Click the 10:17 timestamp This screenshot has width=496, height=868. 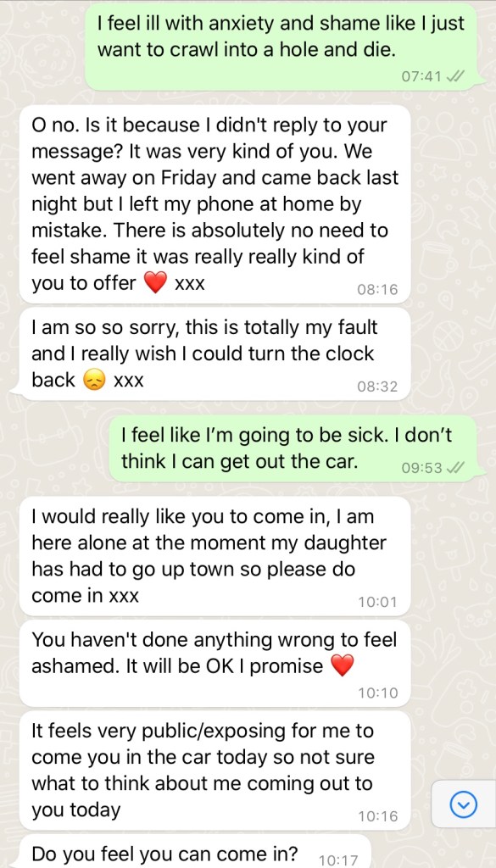339,860
